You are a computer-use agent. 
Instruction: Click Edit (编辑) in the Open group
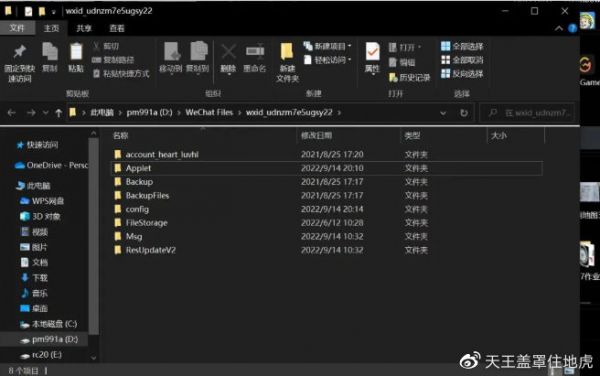coord(402,62)
